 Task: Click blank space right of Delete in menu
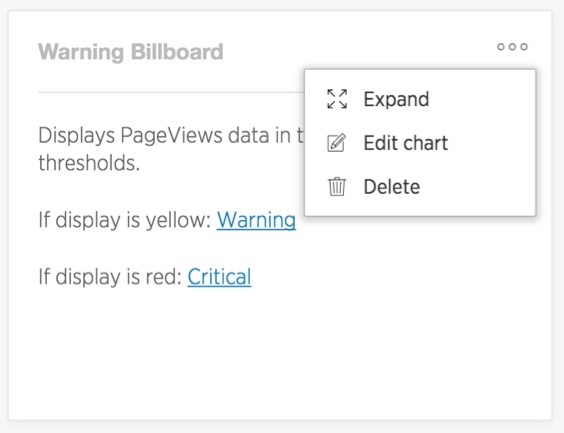477,187
